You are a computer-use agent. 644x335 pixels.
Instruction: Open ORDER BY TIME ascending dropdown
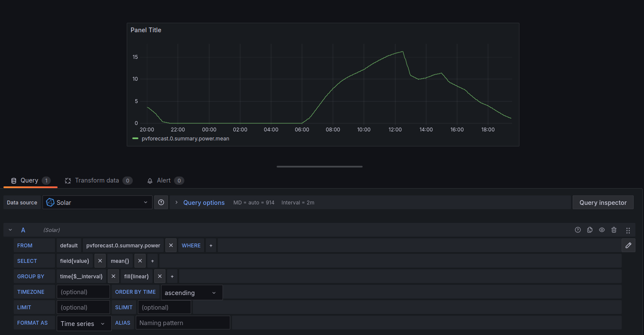192,292
